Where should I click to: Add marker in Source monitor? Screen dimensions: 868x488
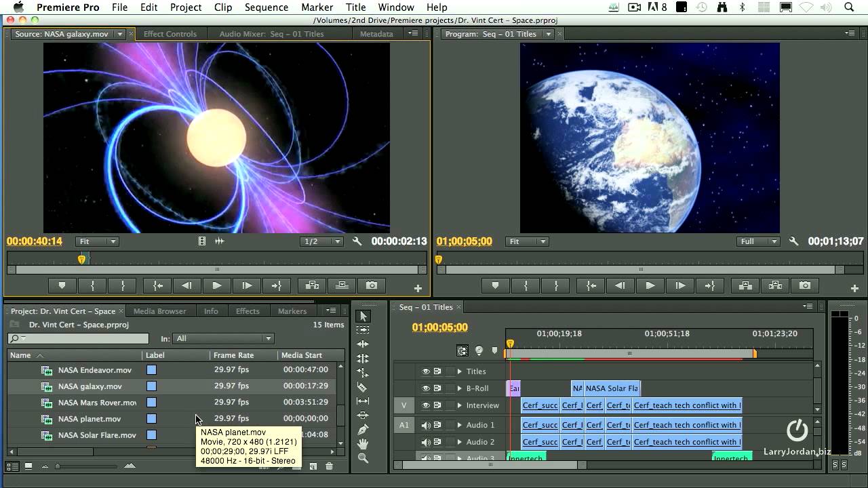(x=62, y=285)
